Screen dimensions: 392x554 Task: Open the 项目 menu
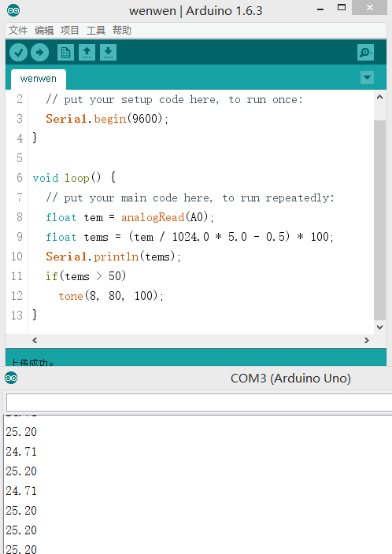[x=69, y=31]
